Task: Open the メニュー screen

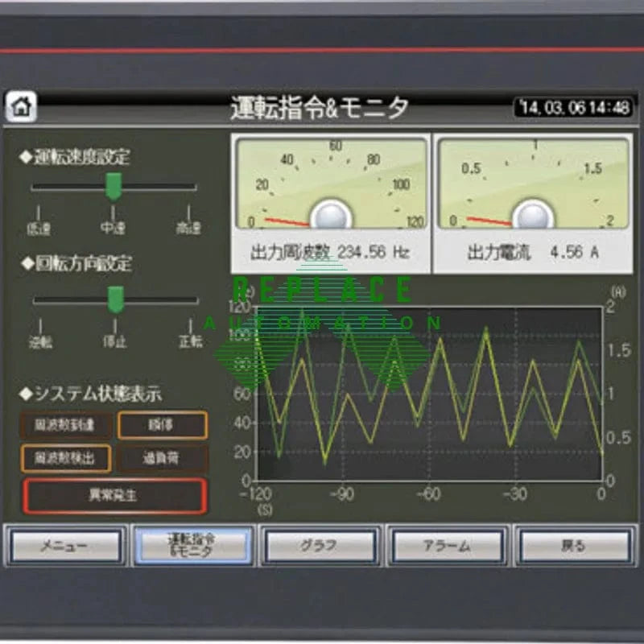Action: click(66, 547)
